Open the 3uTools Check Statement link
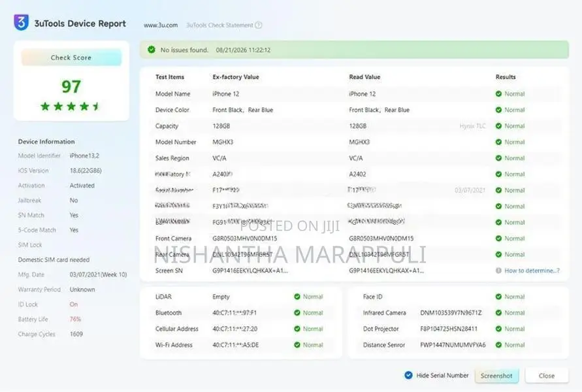The image size is (582, 392). click(x=219, y=25)
